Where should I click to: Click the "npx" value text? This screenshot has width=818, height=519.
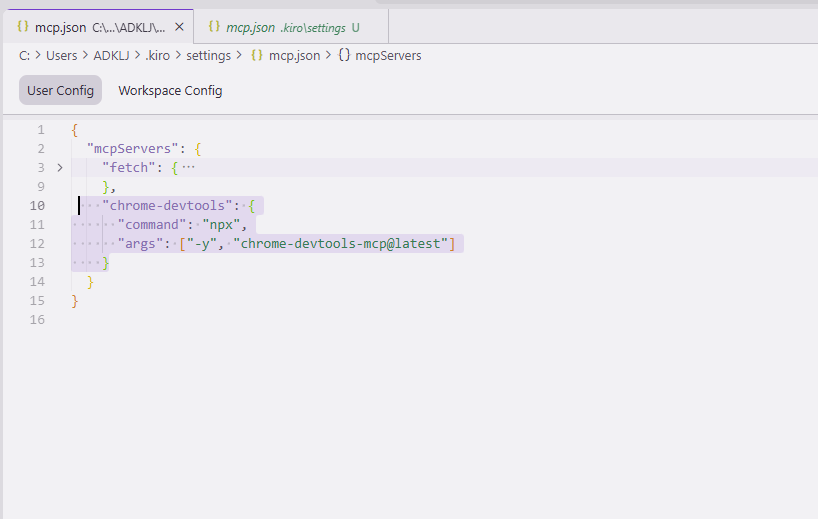[x=221, y=224]
